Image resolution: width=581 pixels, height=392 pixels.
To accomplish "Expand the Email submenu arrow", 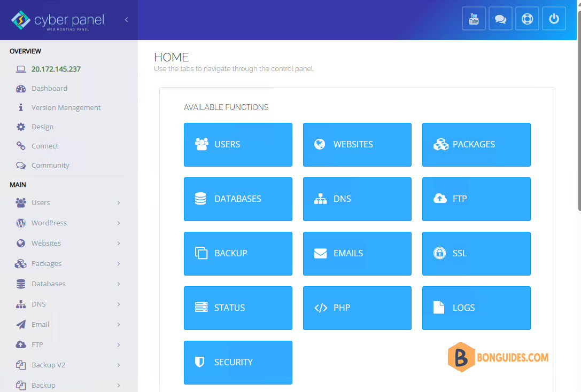I will coord(119,325).
